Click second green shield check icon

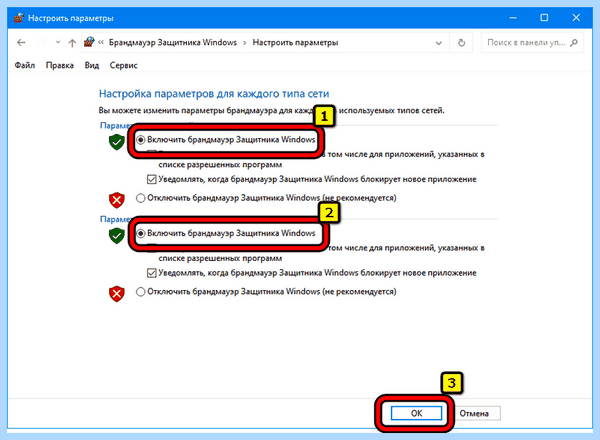point(117,236)
